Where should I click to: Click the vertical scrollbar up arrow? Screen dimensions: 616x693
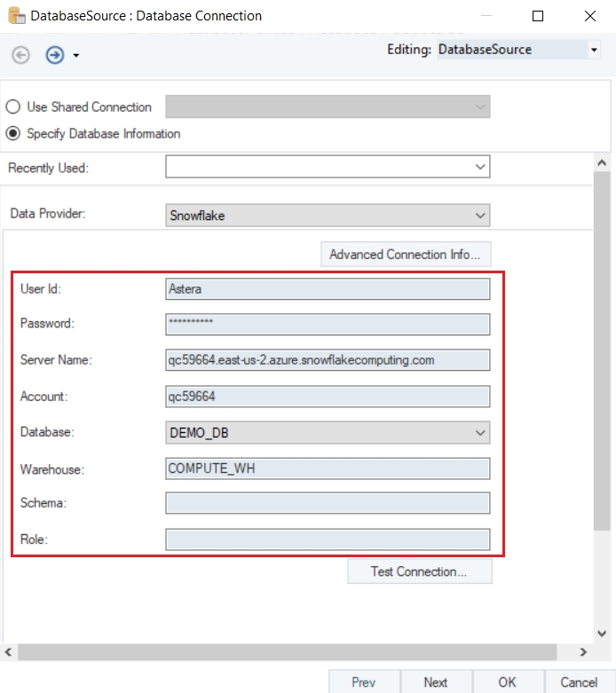(602, 162)
